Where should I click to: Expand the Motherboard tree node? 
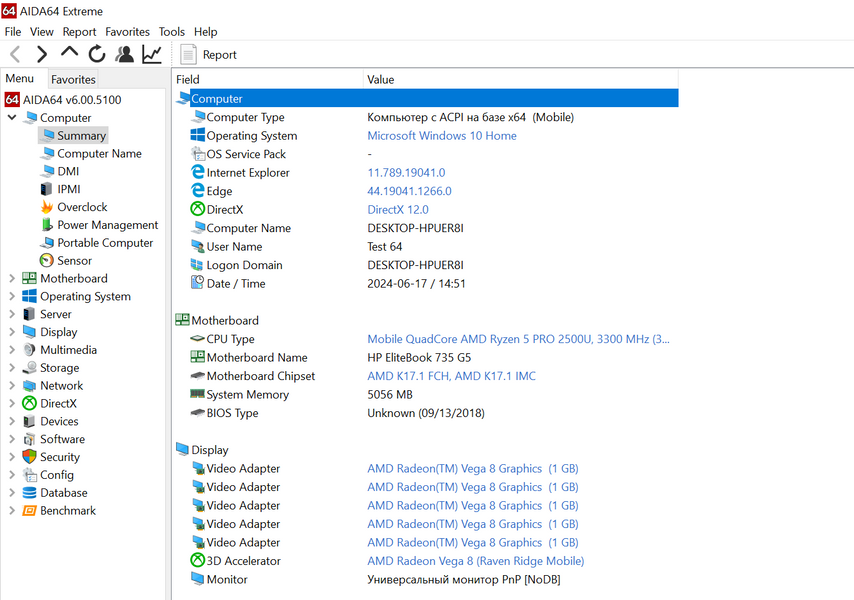point(11,278)
